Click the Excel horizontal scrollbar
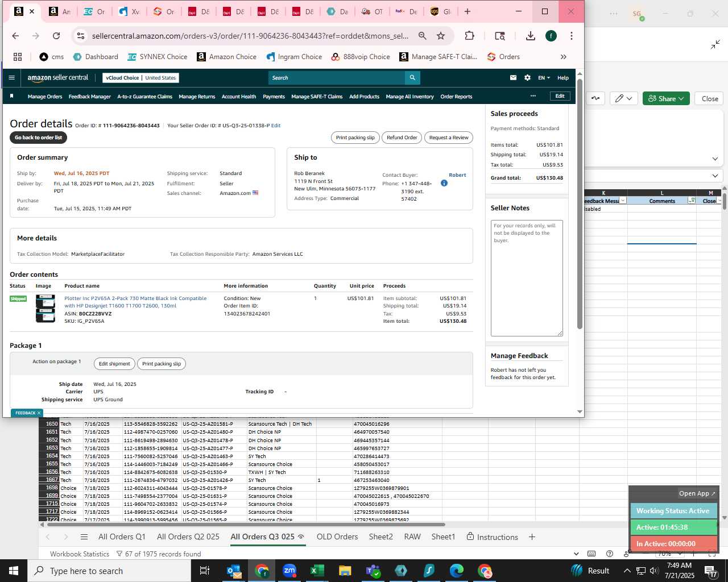 tap(246, 525)
